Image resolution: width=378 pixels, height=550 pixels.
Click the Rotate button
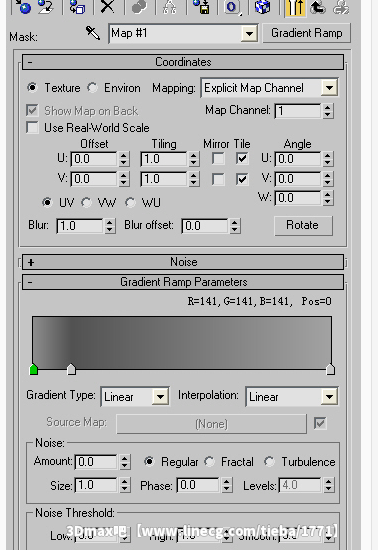click(303, 225)
